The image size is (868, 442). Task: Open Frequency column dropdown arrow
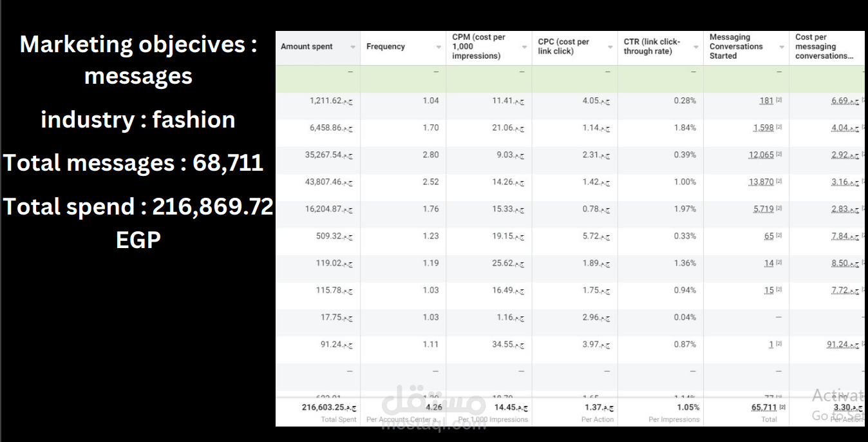coord(439,47)
